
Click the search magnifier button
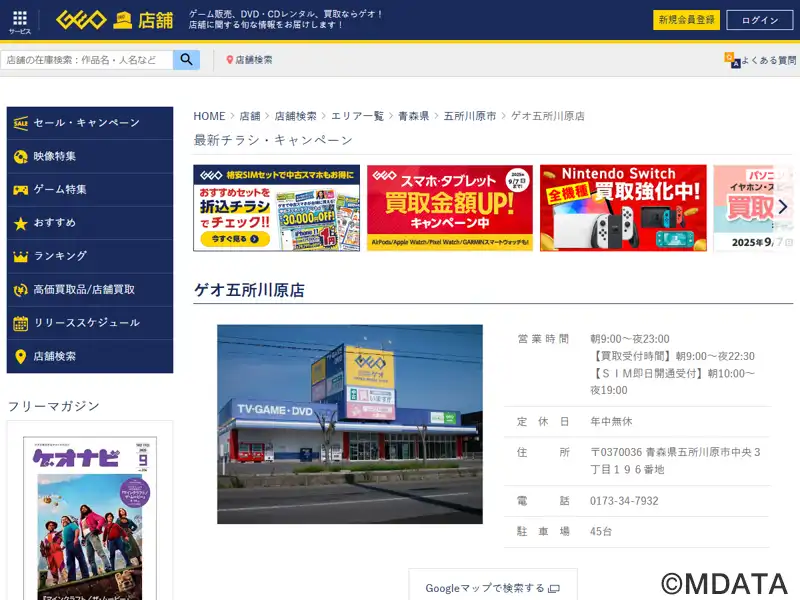coord(186,60)
